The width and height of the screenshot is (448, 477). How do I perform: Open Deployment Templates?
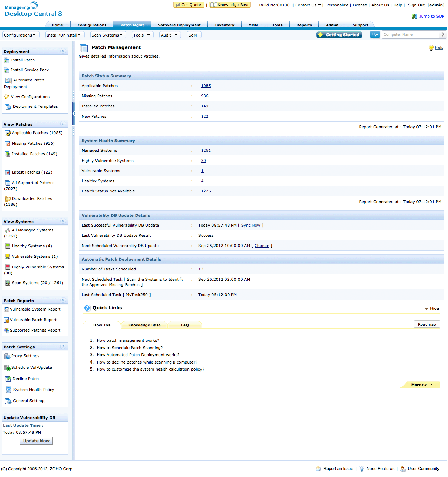pos(35,106)
